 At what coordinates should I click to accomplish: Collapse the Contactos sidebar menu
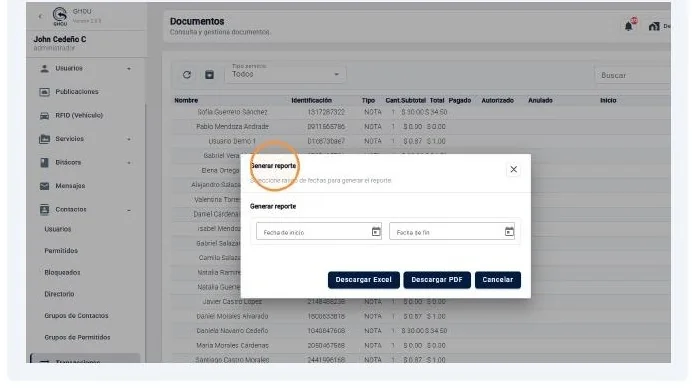85,209
